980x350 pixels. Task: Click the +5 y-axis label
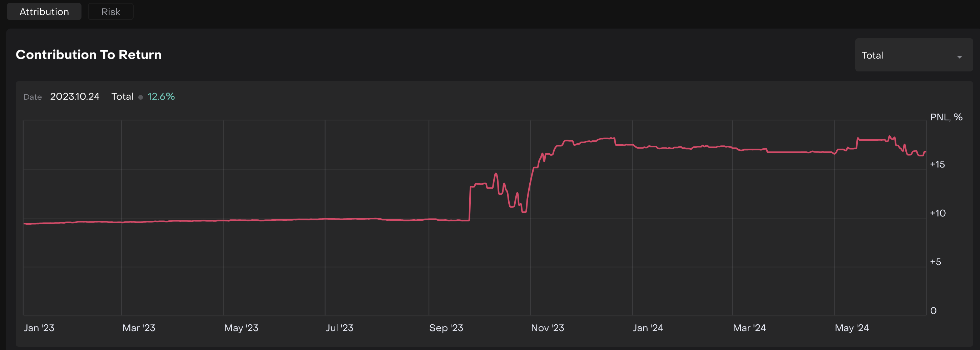pyautogui.click(x=935, y=261)
